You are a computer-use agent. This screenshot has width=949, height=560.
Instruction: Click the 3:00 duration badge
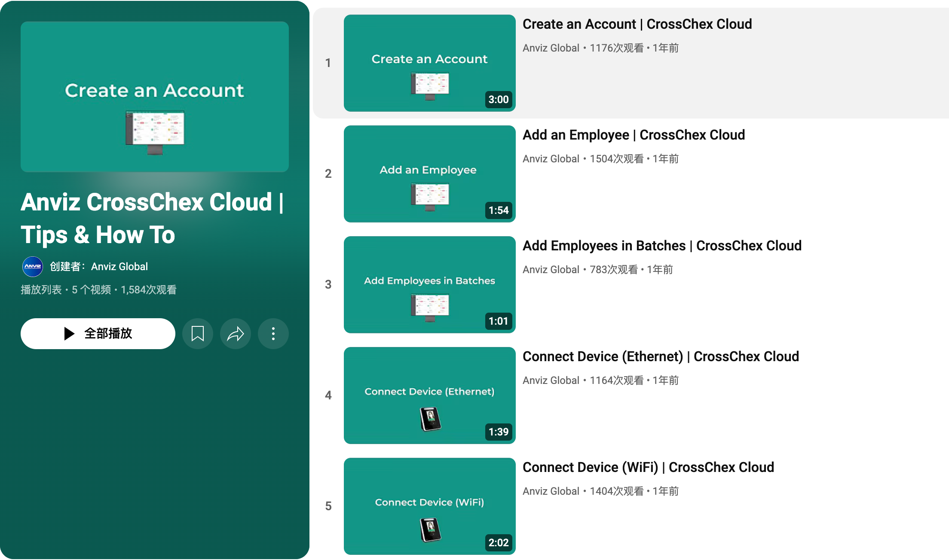pos(499,100)
